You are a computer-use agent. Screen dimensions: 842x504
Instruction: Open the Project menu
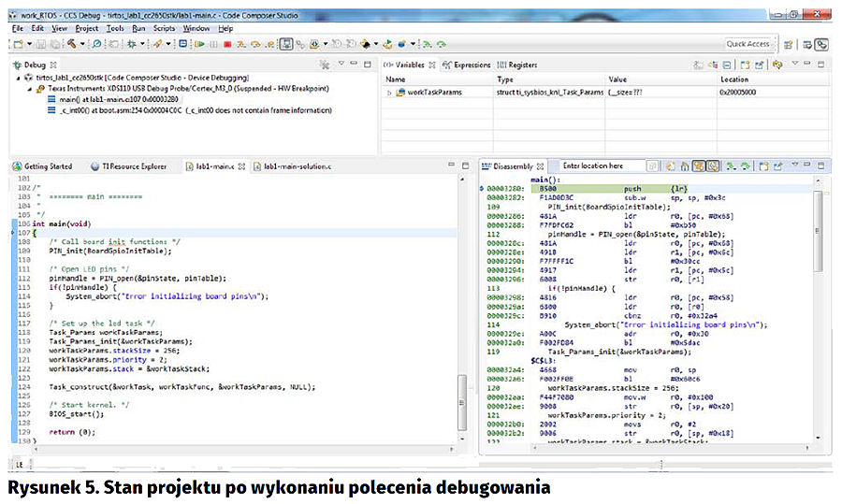coord(86,29)
